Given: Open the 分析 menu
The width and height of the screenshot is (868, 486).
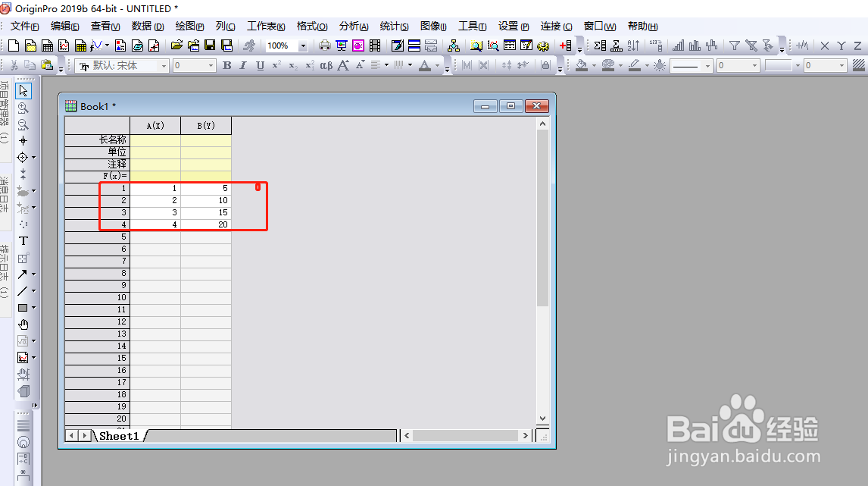Looking at the screenshot, I should pyautogui.click(x=354, y=26).
